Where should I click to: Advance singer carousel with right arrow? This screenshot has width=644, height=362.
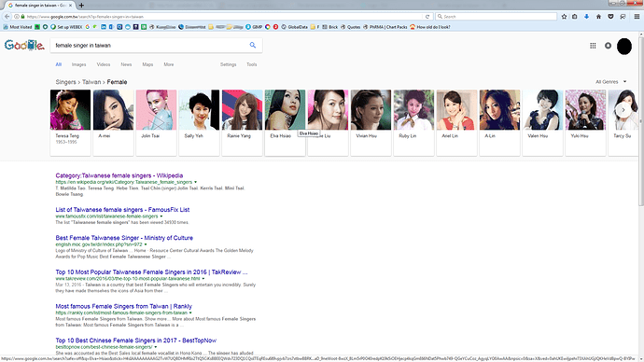[x=623, y=110]
